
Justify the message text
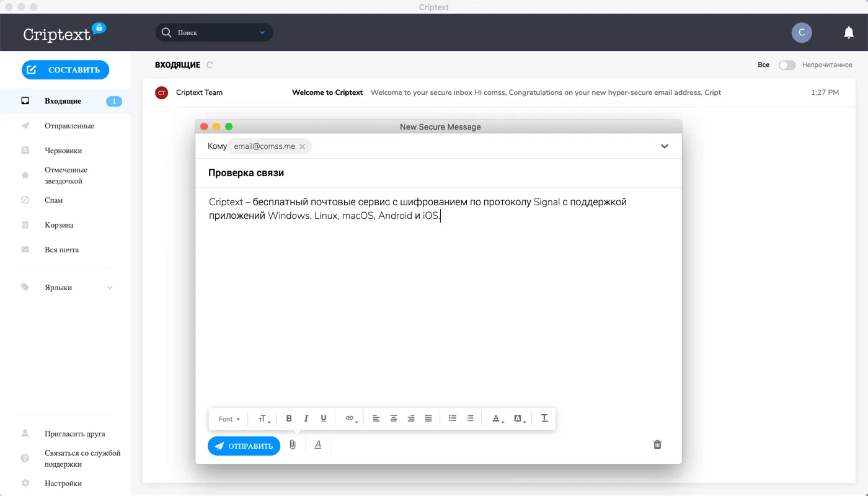[428, 418]
